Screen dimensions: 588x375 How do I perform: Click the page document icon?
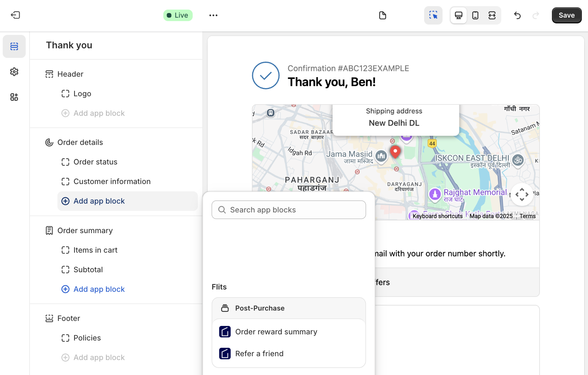pyautogui.click(x=382, y=15)
